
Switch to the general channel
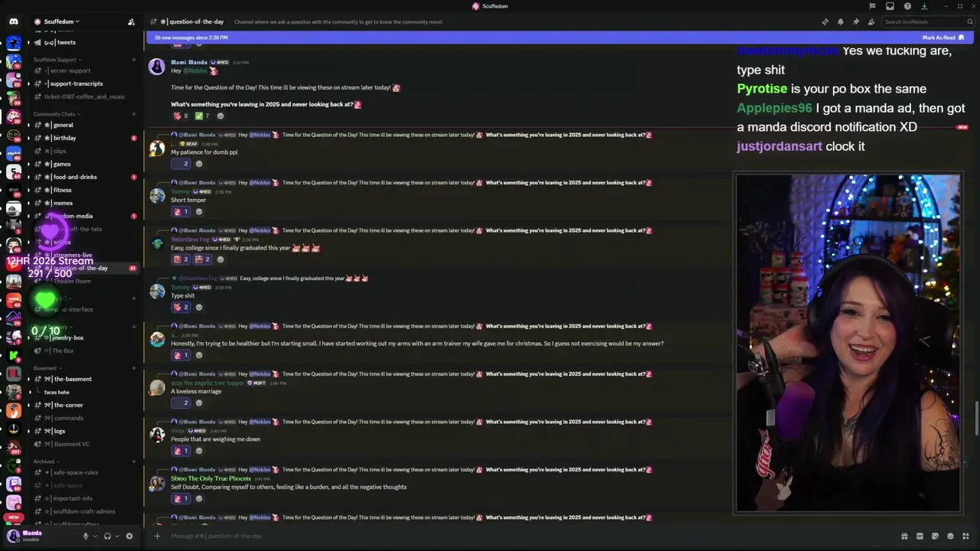click(84, 125)
